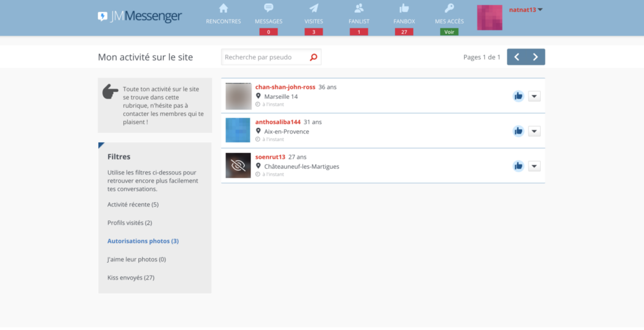
Task: Send kiss to chan-shan-john-ross
Action: (518, 96)
